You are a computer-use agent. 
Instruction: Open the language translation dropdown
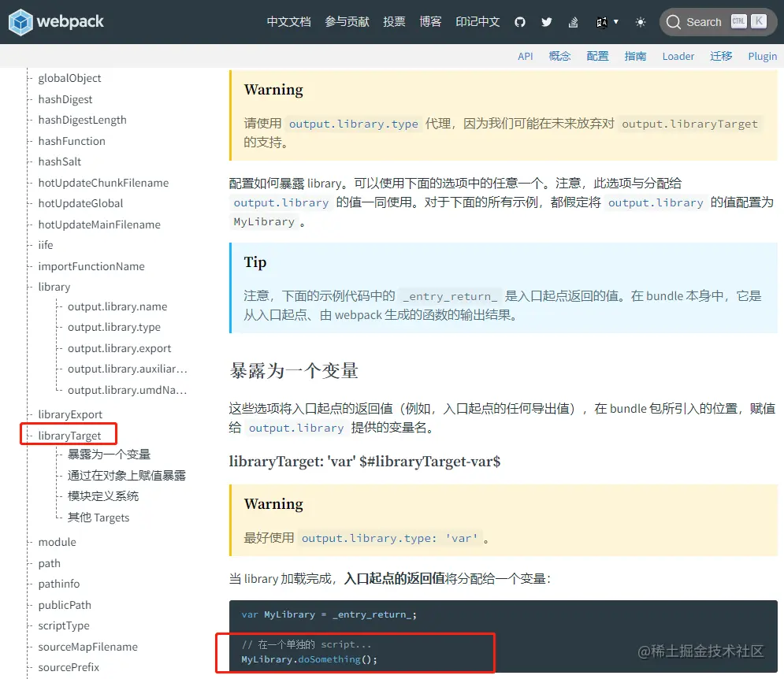tap(607, 22)
